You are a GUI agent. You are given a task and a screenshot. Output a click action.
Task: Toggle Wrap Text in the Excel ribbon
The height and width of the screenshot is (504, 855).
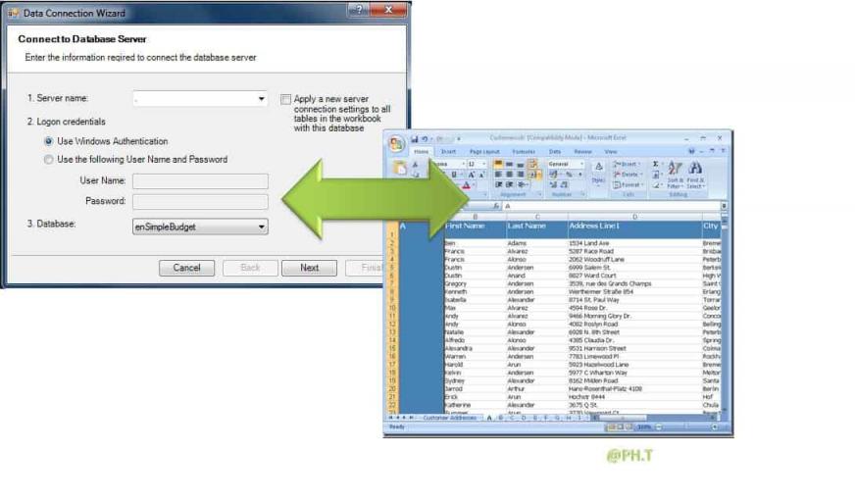pos(532,164)
